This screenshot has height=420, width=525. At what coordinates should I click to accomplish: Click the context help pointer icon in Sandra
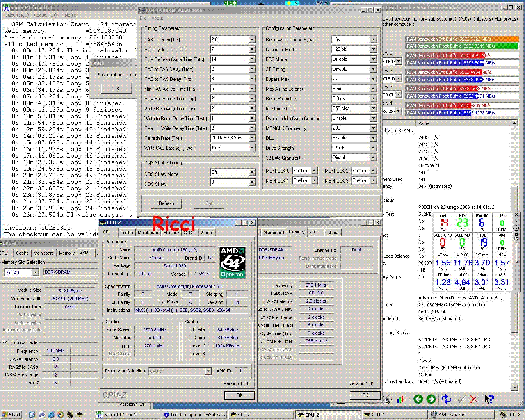tap(489, 399)
